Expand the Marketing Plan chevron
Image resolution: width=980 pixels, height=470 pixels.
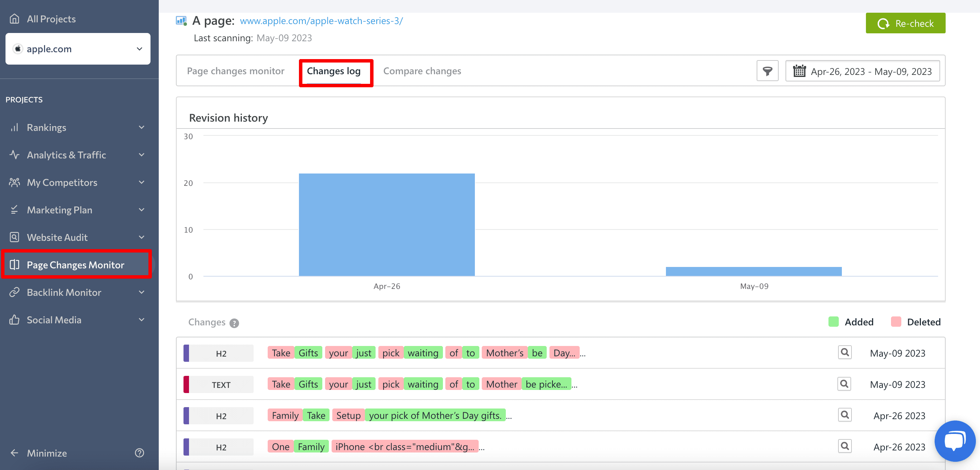tap(142, 210)
